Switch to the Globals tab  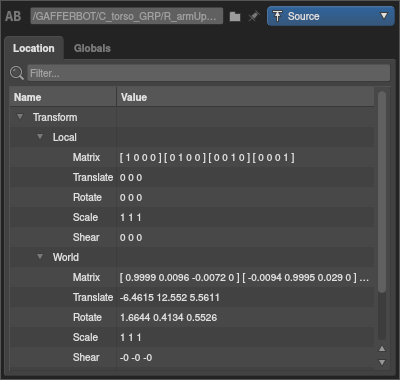(92, 48)
